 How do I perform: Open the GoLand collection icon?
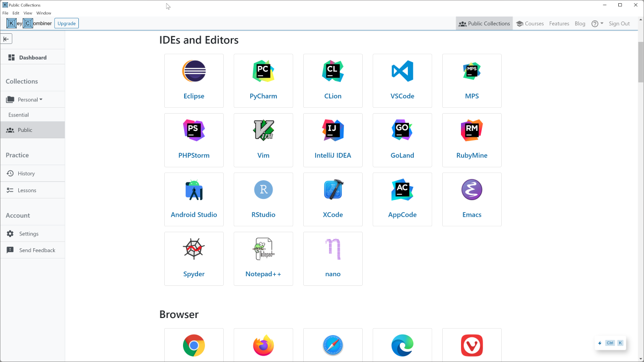coord(402,130)
